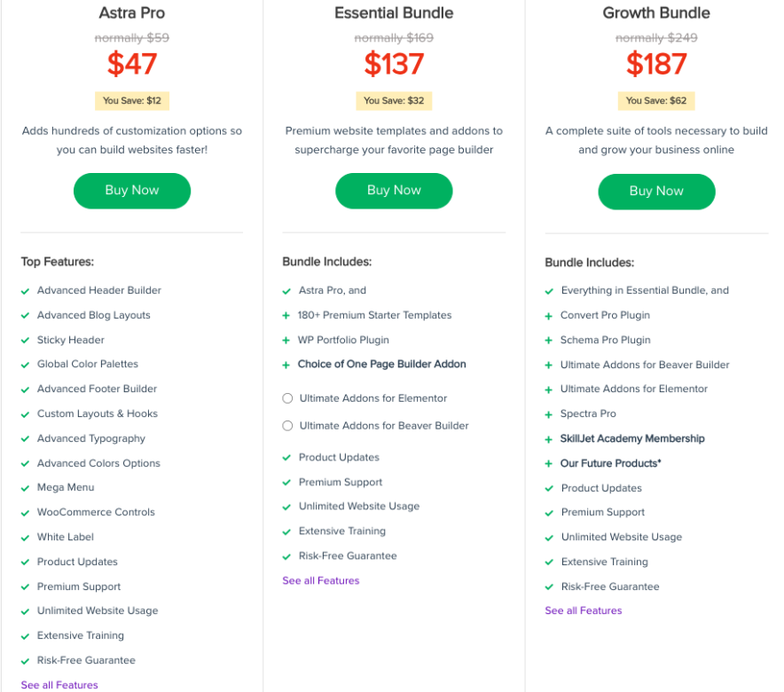784x692 pixels.
Task: Click Buy Now for Astra Pro
Action: (x=131, y=191)
